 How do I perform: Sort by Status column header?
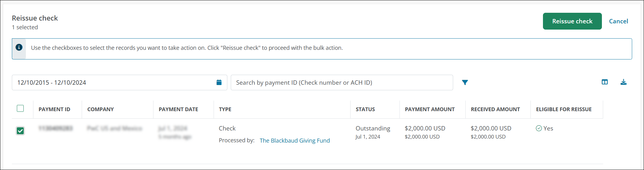365,109
